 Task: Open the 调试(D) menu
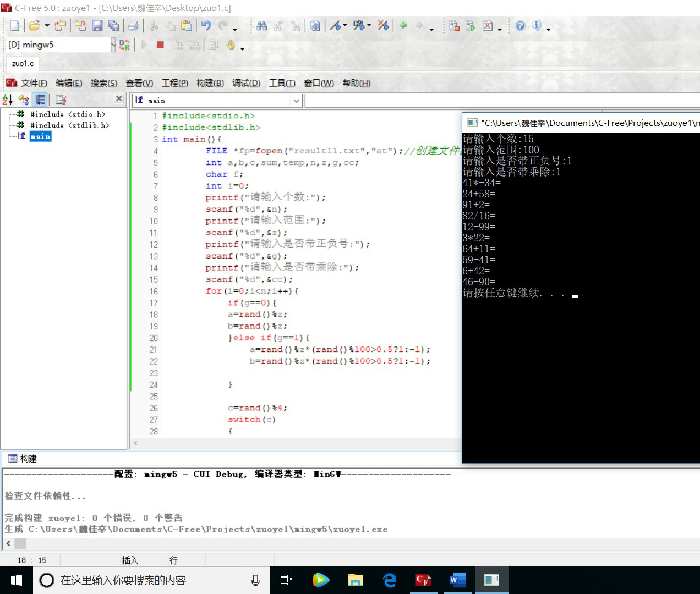[246, 83]
